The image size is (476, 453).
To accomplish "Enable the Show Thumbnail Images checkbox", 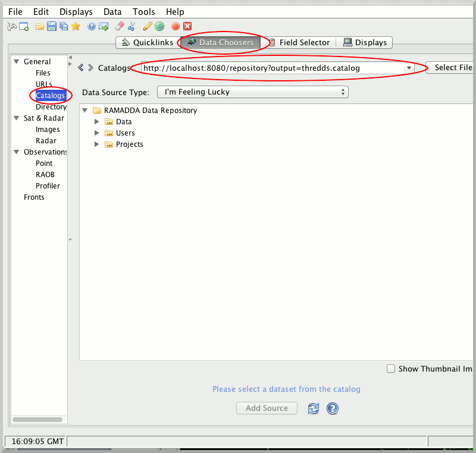I will [x=391, y=369].
